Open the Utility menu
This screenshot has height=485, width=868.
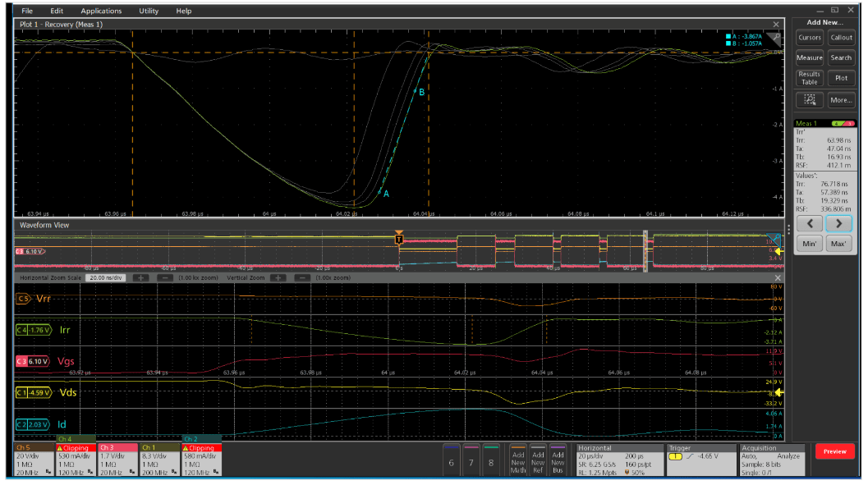click(149, 11)
